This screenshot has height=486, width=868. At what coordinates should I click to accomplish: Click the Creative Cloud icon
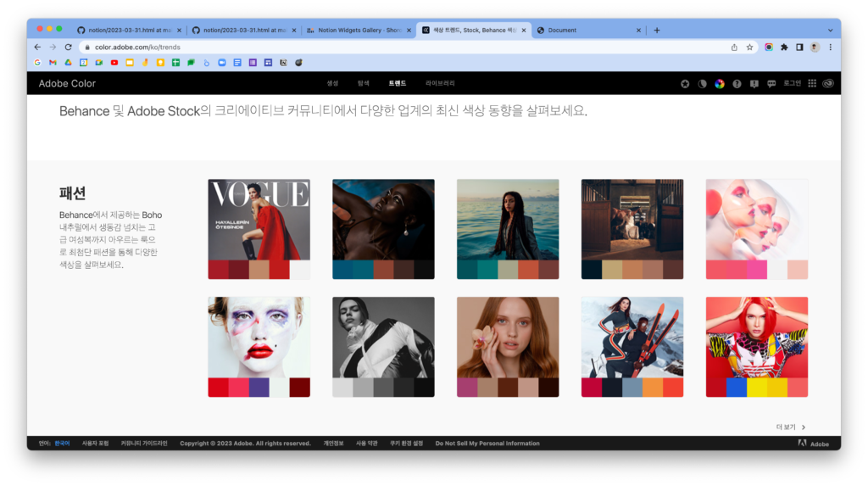[x=828, y=83]
